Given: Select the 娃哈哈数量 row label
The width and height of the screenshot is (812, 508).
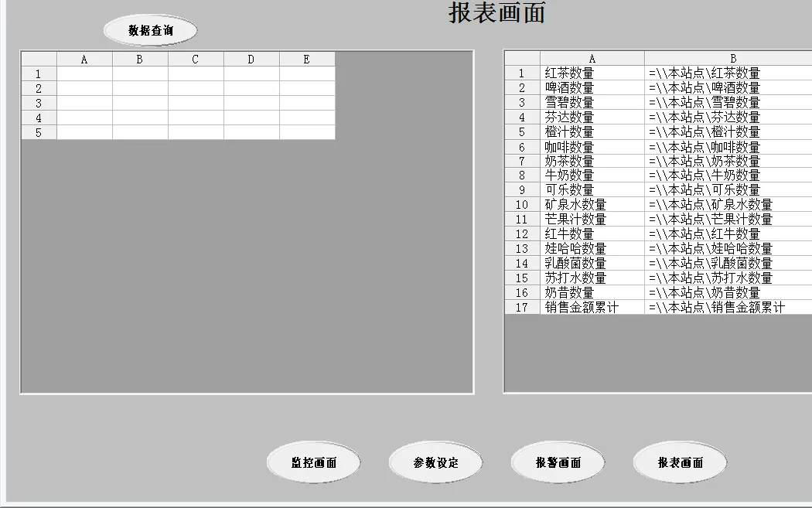Looking at the screenshot, I should [x=592, y=249].
